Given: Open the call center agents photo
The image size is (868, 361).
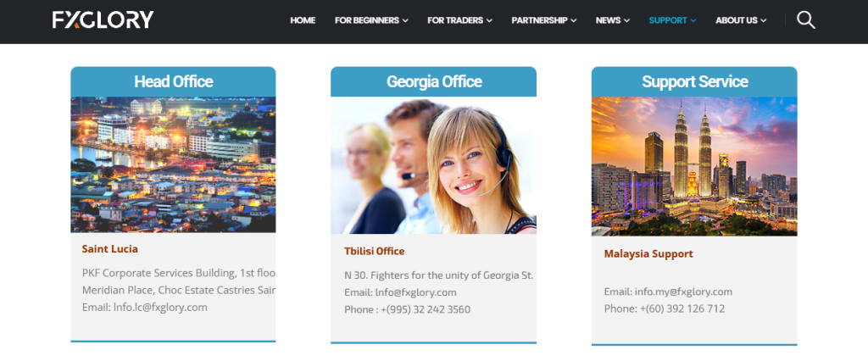Looking at the screenshot, I should coord(433,165).
